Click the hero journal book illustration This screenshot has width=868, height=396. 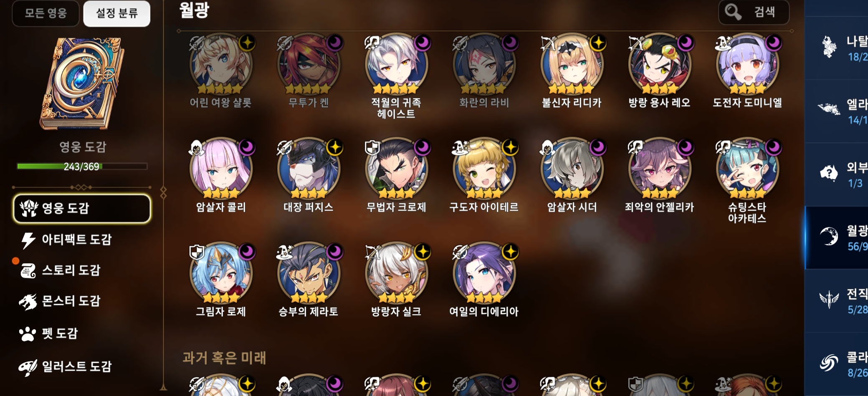82,83
